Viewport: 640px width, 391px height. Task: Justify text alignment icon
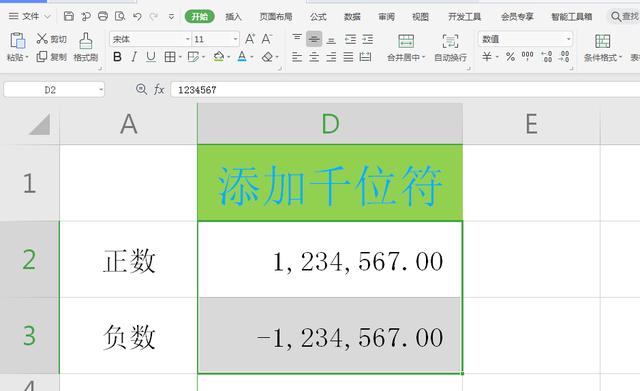pyautogui.click(x=348, y=57)
